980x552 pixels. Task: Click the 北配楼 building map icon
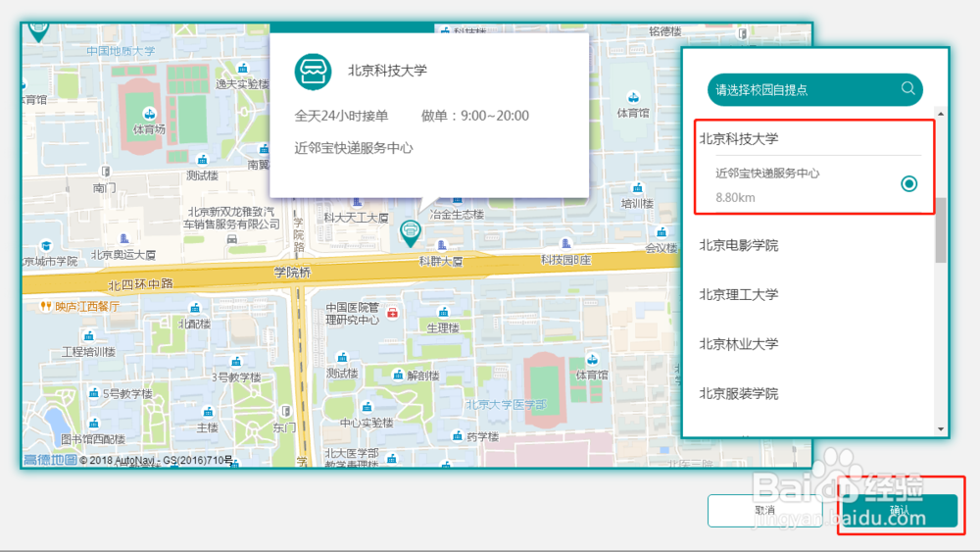pyautogui.click(x=195, y=308)
